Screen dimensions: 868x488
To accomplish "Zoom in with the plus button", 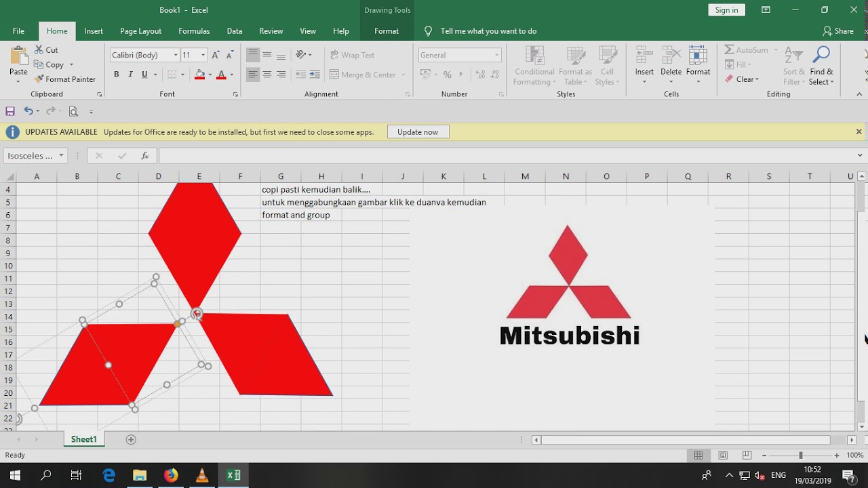I will pos(837,455).
